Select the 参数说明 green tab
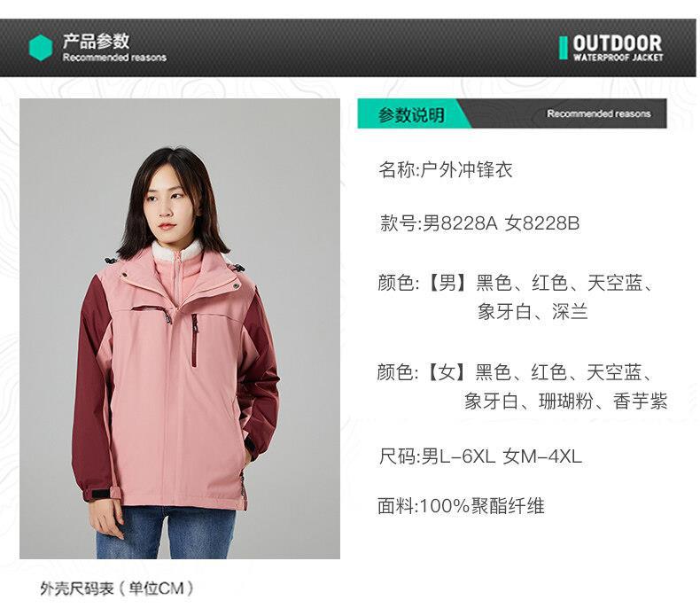 412,114
